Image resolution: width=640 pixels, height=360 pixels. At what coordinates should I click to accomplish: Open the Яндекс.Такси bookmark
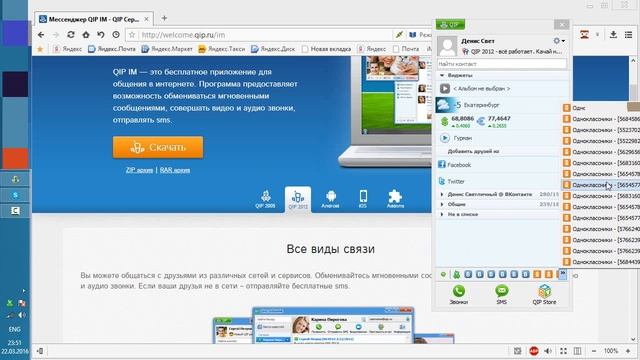[x=222, y=49]
